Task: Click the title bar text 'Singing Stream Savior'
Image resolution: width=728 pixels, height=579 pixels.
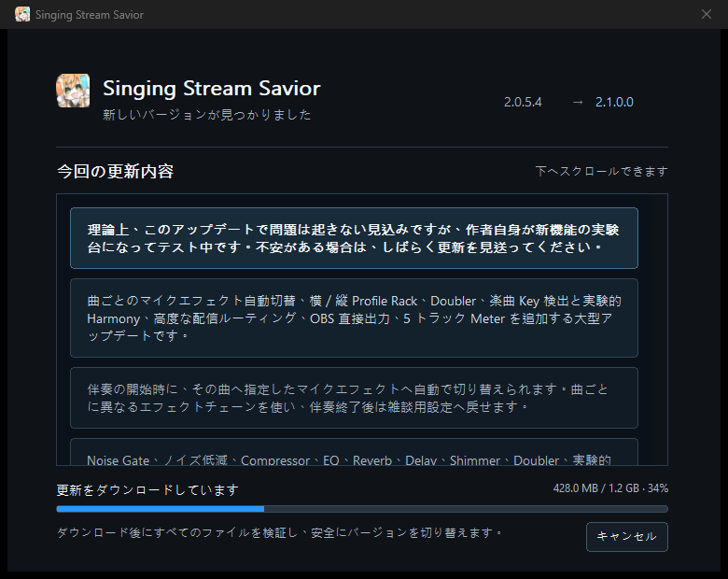Action: [x=90, y=15]
